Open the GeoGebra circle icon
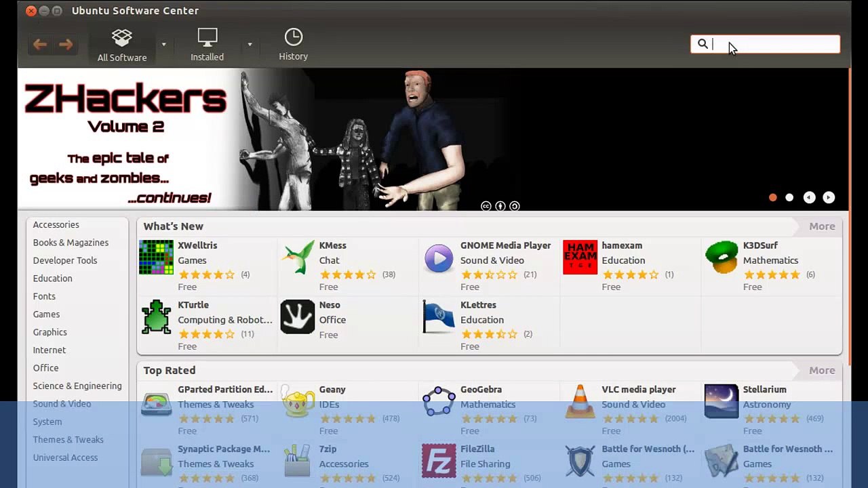 pyautogui.click(x=439, y=402)
